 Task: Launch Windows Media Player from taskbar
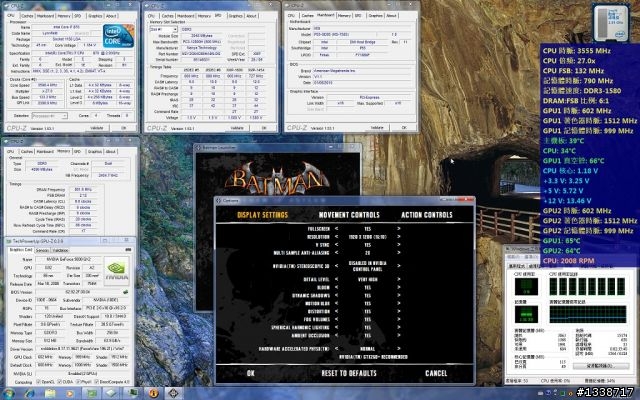[x=71, y=394]
